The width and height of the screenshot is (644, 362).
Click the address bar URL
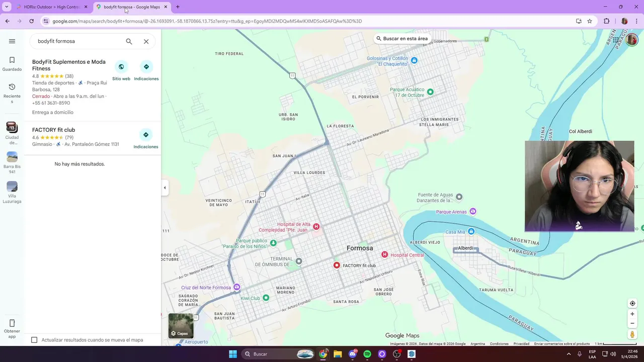pos(207,21)
